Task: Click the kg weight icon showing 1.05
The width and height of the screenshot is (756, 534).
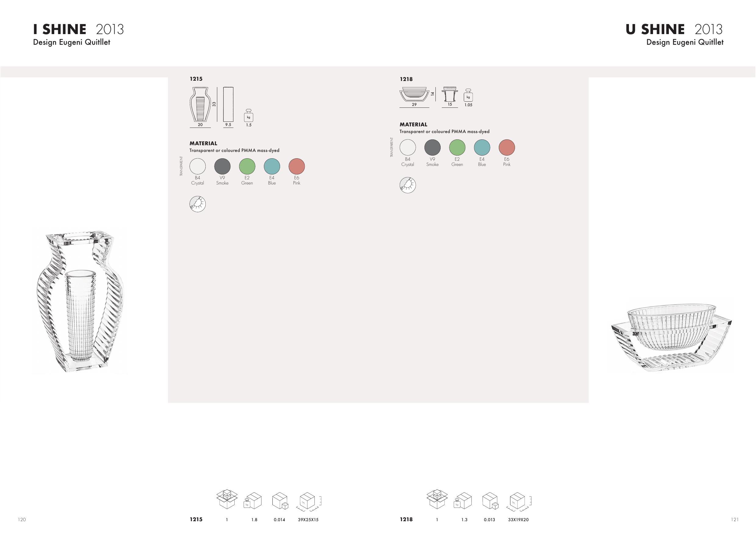Action: pos(468,95)
